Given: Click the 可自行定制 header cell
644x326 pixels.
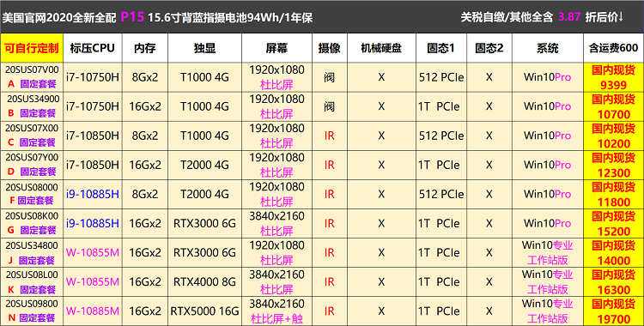Looking at the screenshot, I should tap(32, 48).
